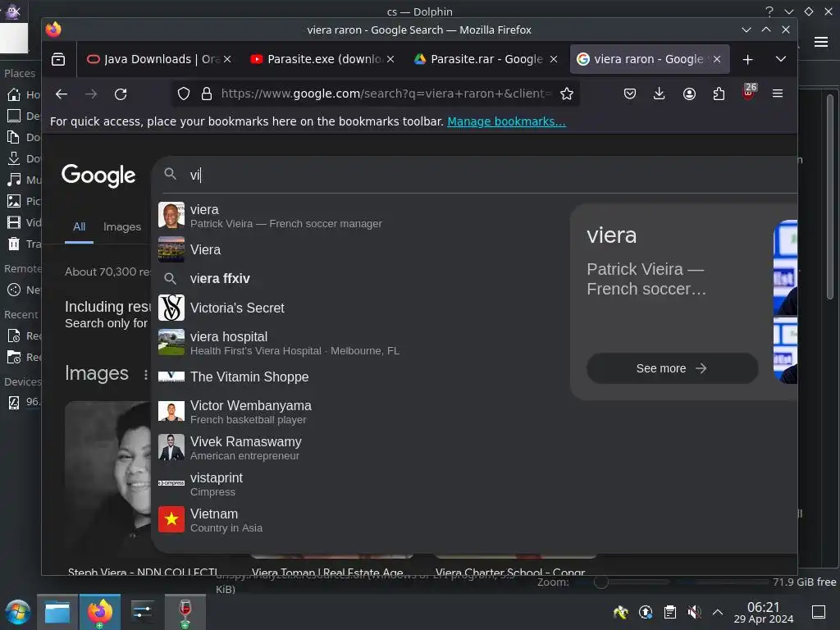The height and width of the screenshot is (630, 840).
Task: Close the Java Downloads tab
Action: (x=227, y=59)
